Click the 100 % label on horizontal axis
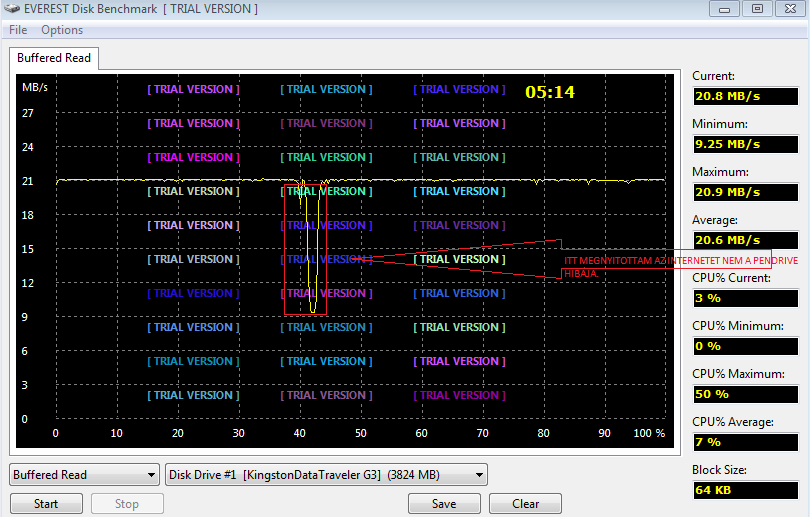This screenshot has height=517, width=812. pos(649,433)
